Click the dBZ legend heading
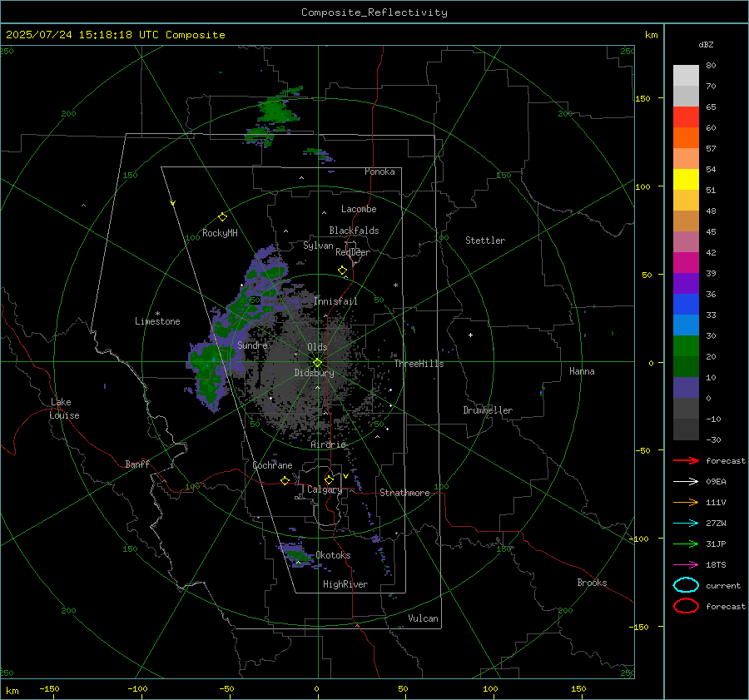 (706, 44)
